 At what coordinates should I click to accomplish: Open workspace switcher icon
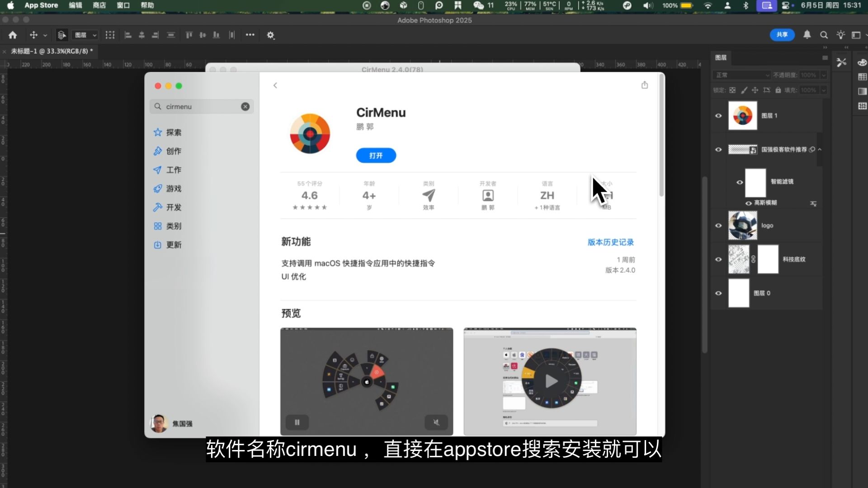point(856,35)
